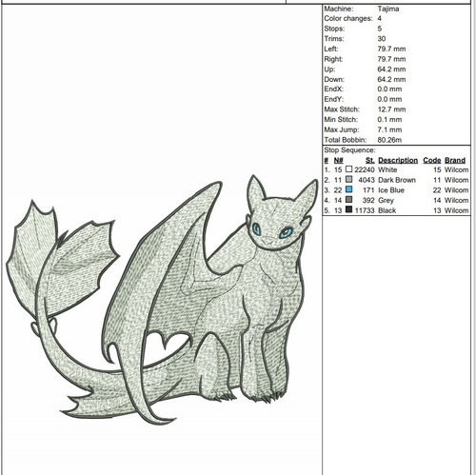Click the White thread color swatch

pos(348,169)
